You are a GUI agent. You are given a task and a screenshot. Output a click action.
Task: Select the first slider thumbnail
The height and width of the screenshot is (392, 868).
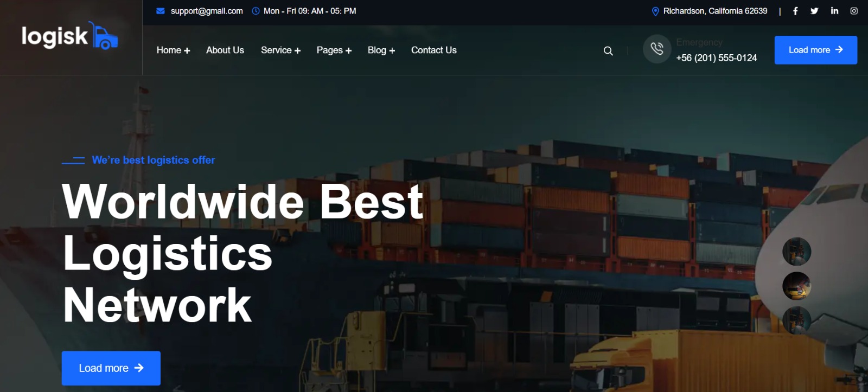pyautogui.click(x=796, y=252)
